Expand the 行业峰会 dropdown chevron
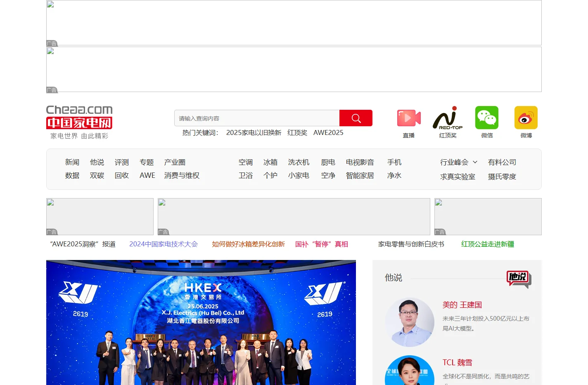This screenshot has width=588, height=385. [475, 162]
